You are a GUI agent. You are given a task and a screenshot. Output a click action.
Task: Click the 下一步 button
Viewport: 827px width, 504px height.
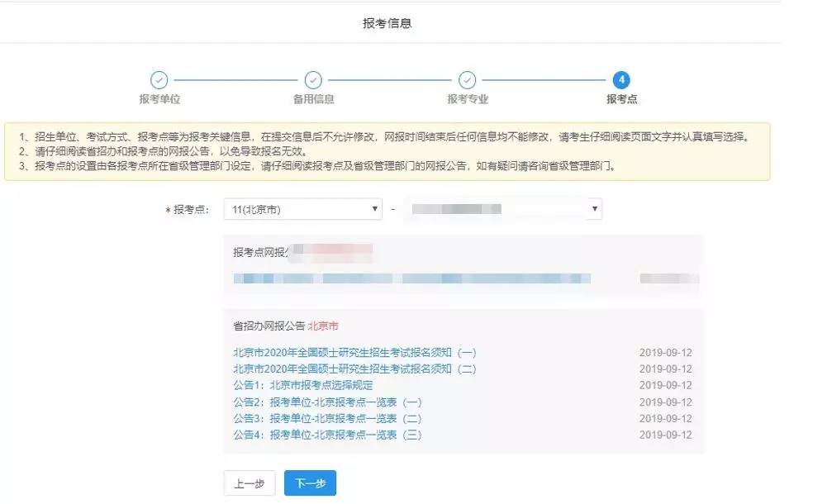pyautogui.click(x=310, y=483)
